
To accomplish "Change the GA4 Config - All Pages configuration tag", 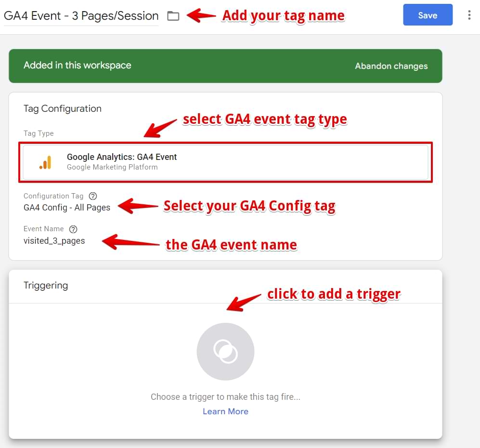I will (67, 208).
